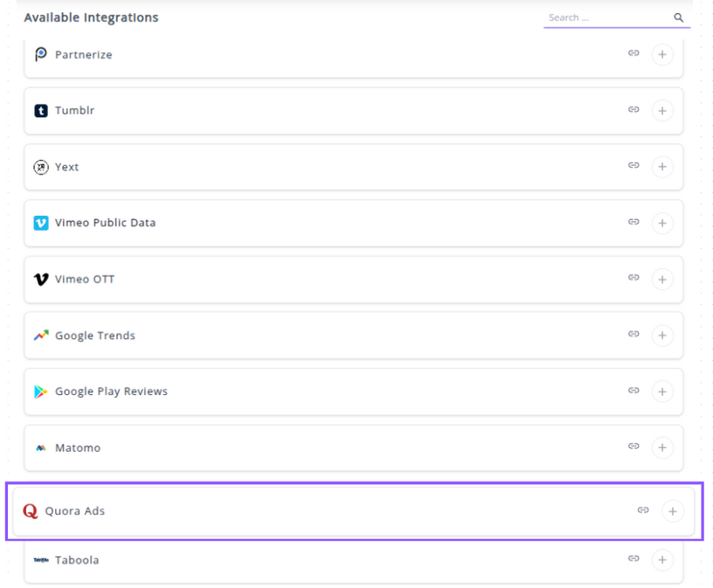The height and width of the screenshot is (588, 713).
Task: Click the Matomo logo icon
Action: (x=40, y=448)
